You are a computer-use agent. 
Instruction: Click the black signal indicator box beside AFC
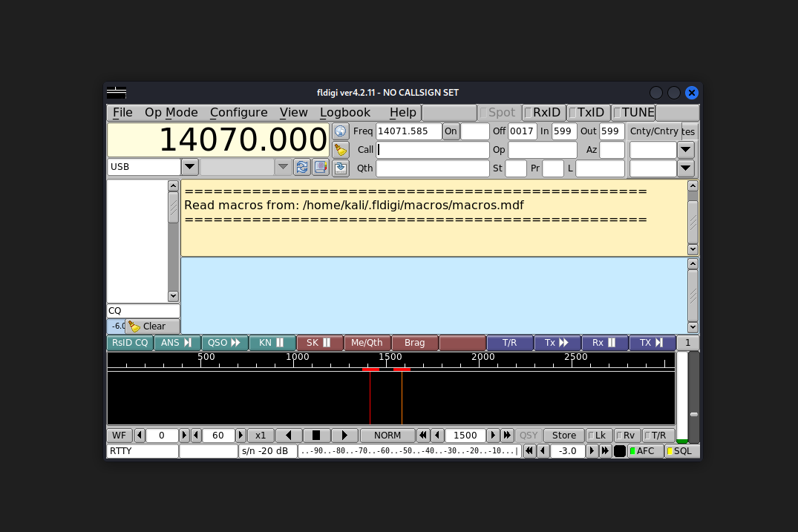tap(619, 451)
